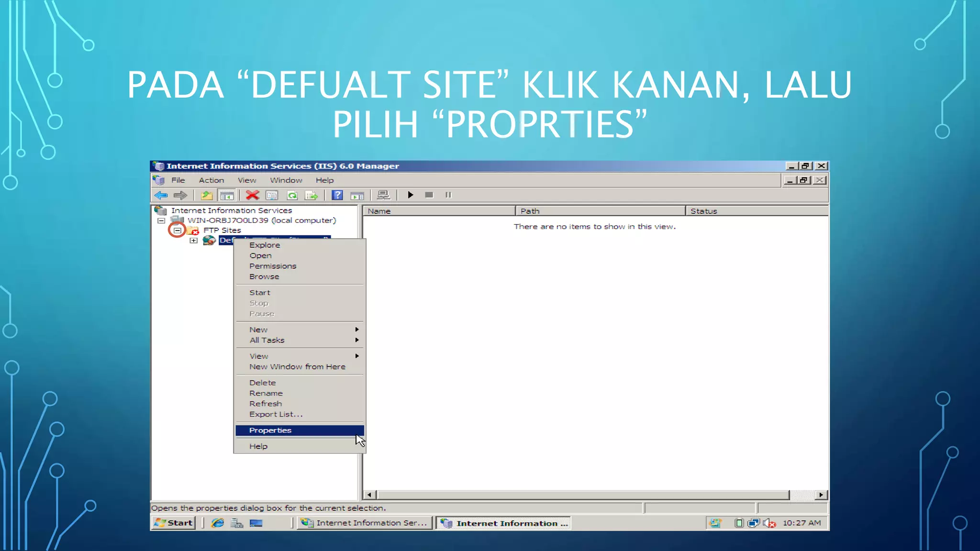Open the Action menu
The height and width of the screenshot is (551, 980).
pyautogui.click(x=212, y=180)
